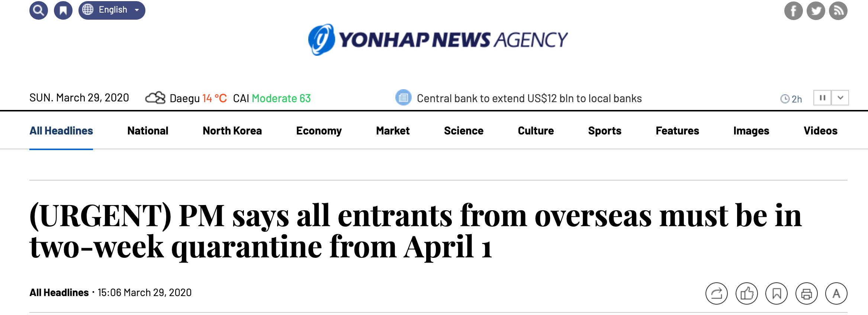Viewport: 868px width, 315px height.
Task: Open the Central bank ticker headline
Action: click(x=529, y=98)
